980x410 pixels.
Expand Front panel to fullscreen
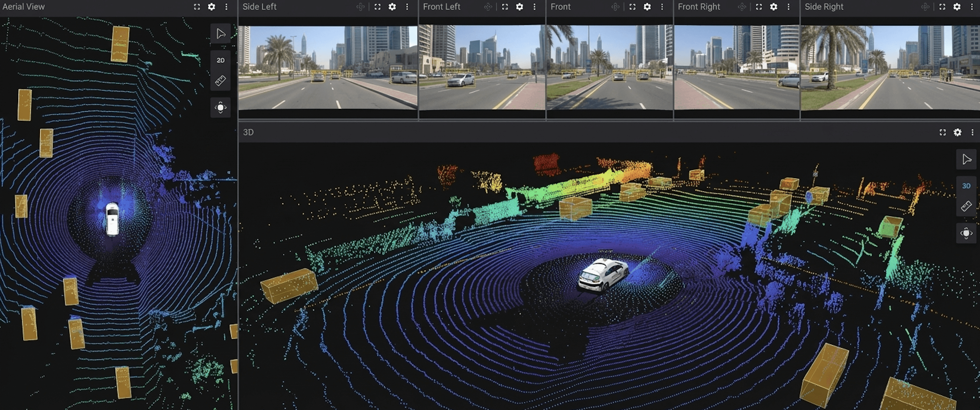[632, 7]
